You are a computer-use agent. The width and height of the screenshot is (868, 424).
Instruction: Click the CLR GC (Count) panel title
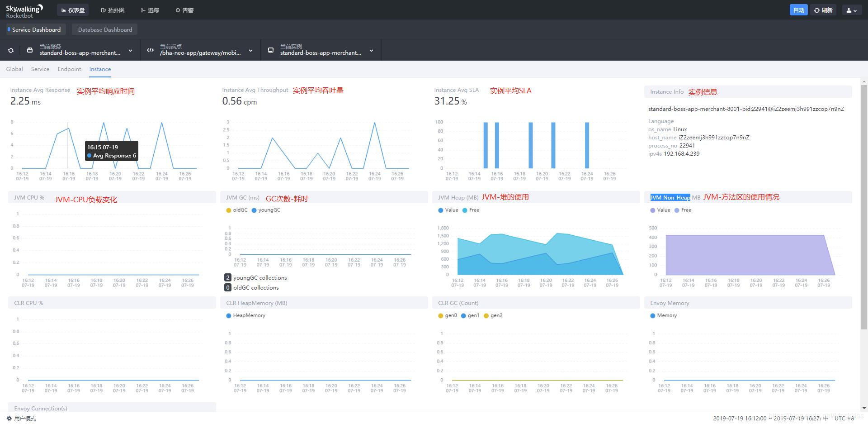pos(458,303)
